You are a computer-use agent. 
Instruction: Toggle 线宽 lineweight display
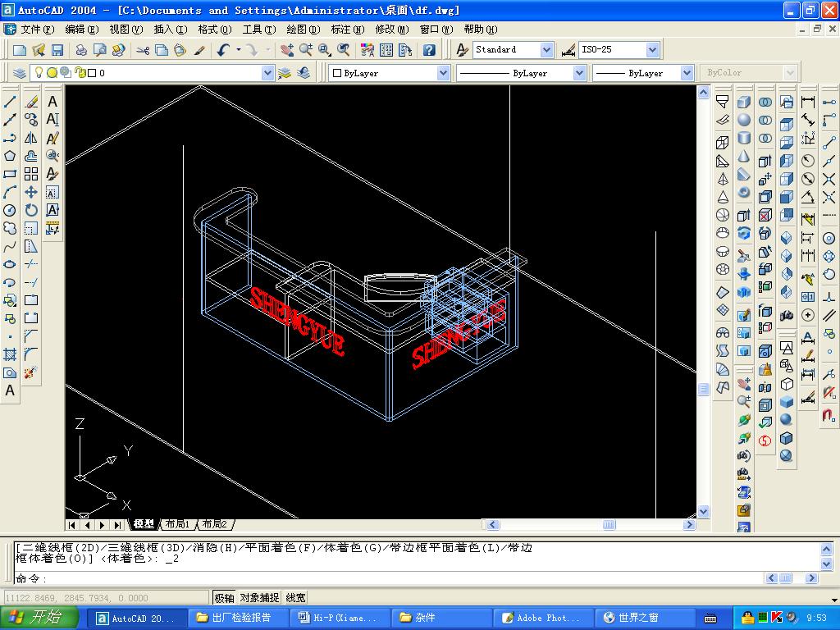[x=295, y=598]
